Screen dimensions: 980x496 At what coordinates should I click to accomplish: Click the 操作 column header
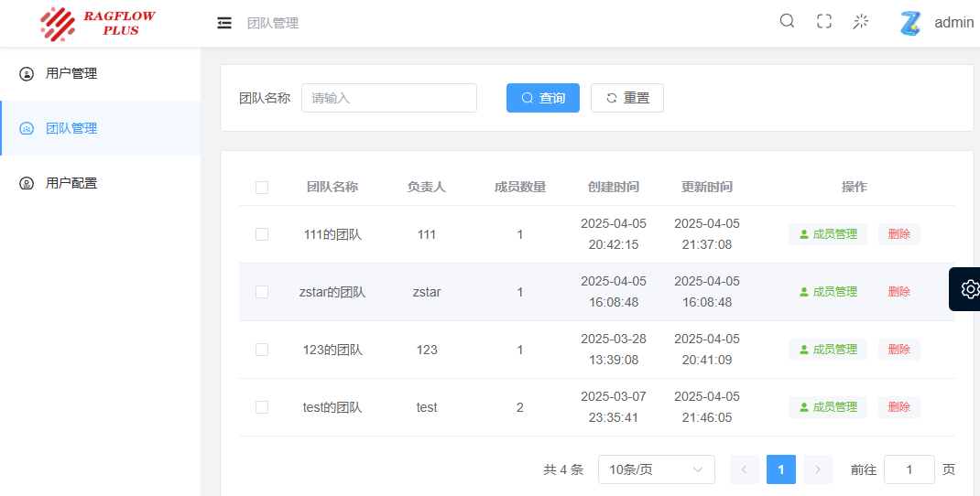pyautogui.click(x=855, y=187)
